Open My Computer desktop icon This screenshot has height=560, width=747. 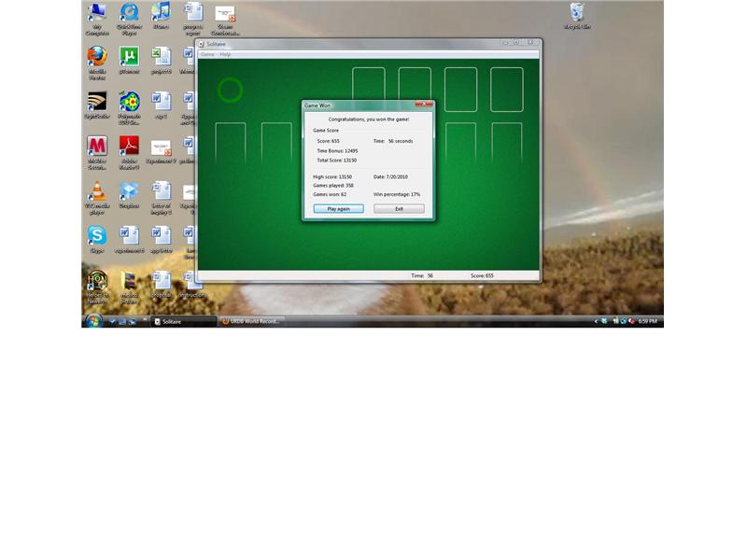tap(97, 19)
